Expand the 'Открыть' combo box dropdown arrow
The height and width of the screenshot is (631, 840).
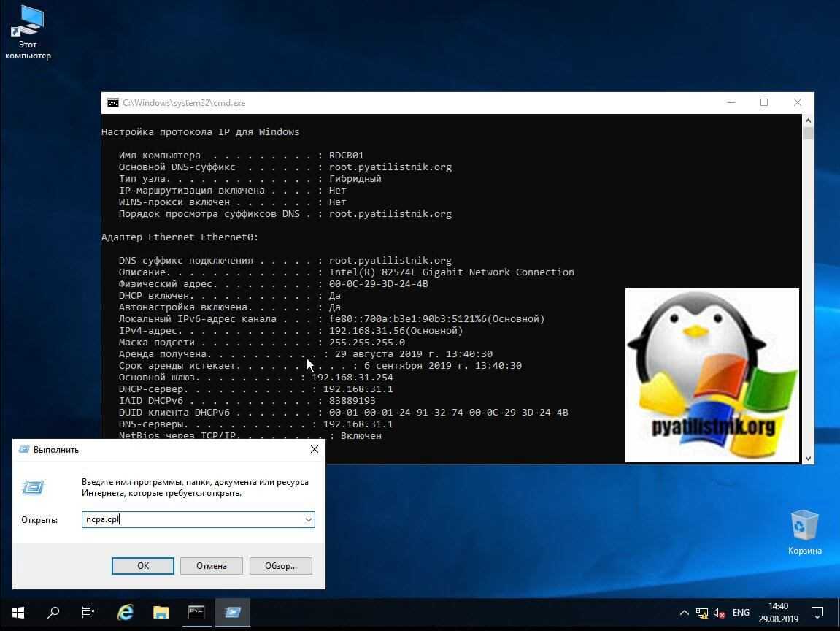(308, 520)
